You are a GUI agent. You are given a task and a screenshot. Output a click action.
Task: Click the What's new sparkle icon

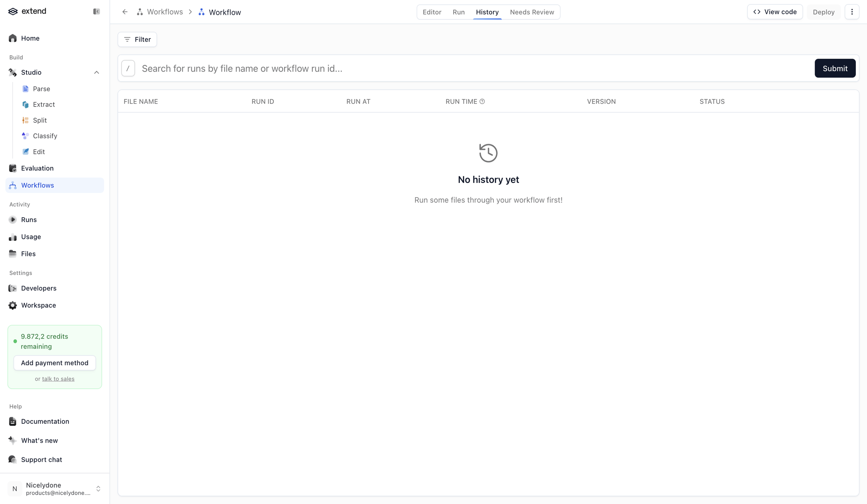pyautogui.click(x=13, y=440)
